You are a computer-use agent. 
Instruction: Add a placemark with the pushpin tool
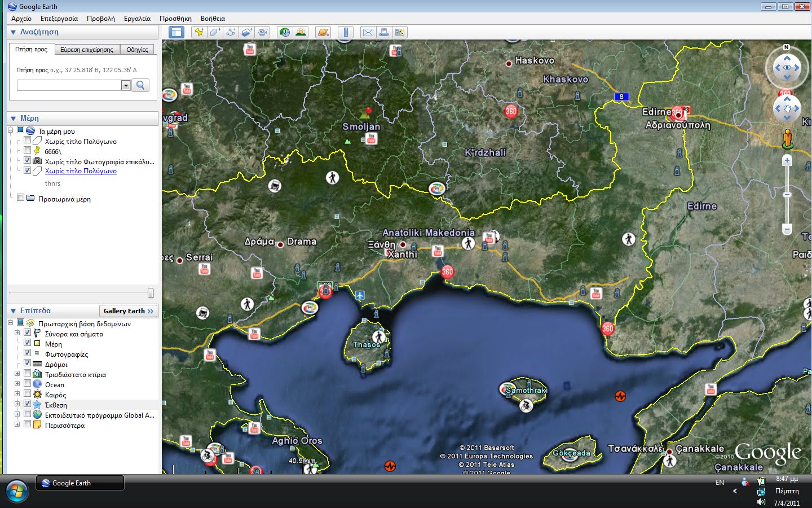pyautogui.click(x=199, y=32)
